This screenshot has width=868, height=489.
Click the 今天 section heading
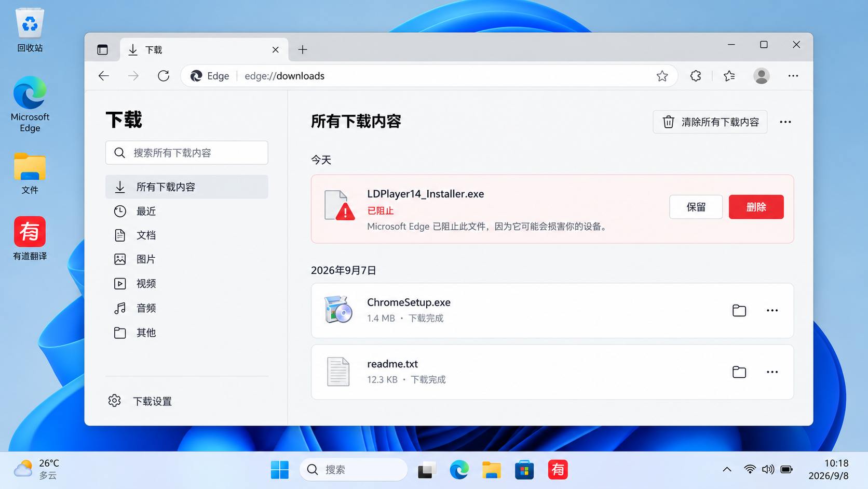321,160
